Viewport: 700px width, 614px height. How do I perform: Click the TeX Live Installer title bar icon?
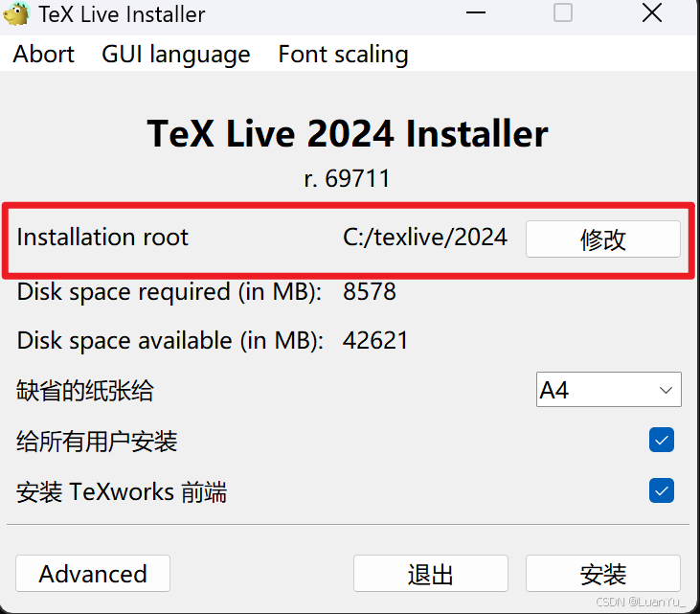16,13
